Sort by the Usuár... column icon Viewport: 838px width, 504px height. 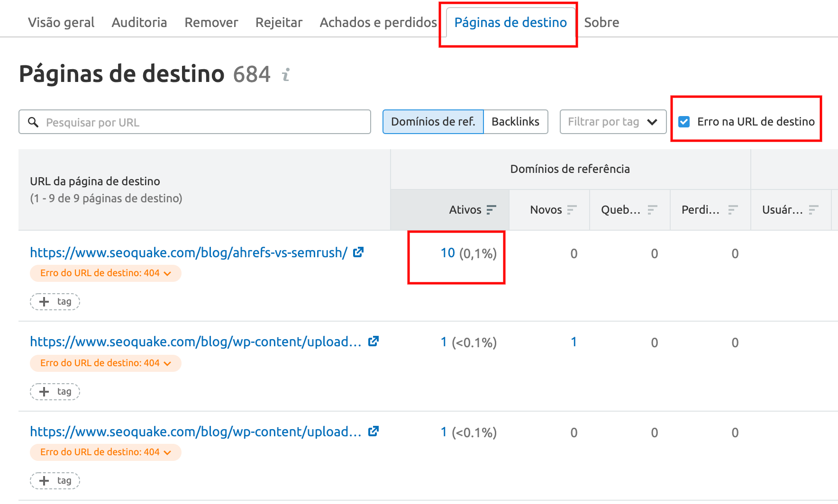814,210
